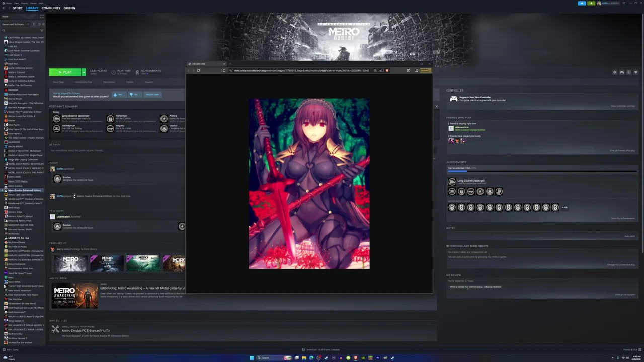
Task: Toggle the favorite heart icon for this game
Action: 636,72
